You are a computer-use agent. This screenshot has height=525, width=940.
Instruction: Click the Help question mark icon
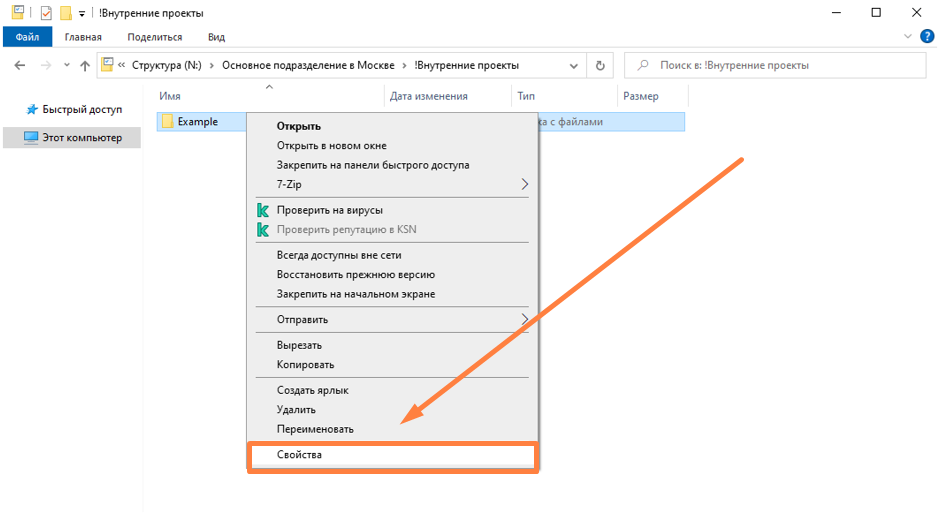[x=926, y=37]
